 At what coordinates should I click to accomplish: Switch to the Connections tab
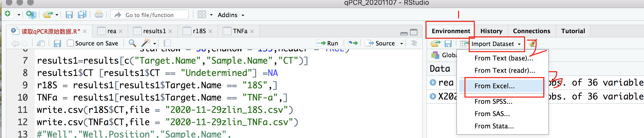pos(532,31)
